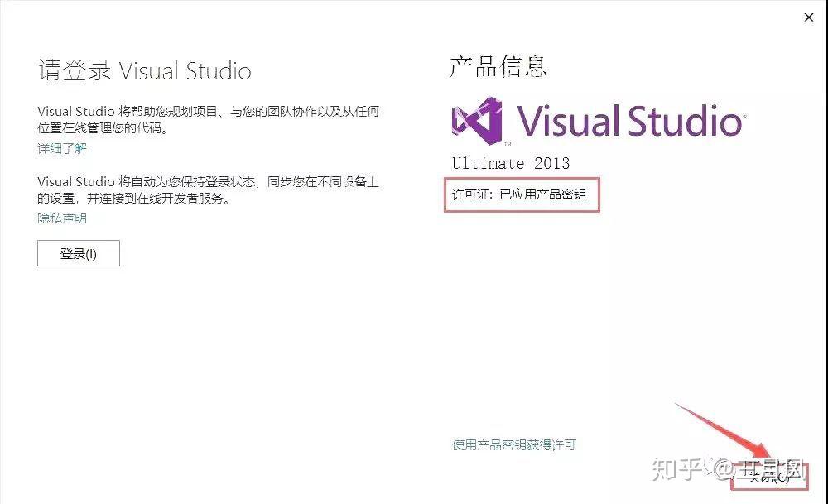The height and width of the screenshot is (504, 828).
Task: Click the paragraph about planning projects online
Action: pos(207,119)
